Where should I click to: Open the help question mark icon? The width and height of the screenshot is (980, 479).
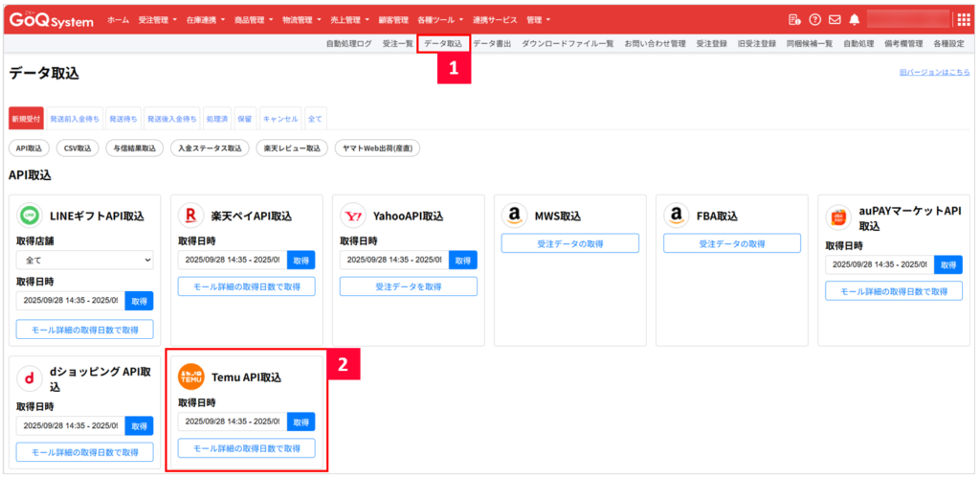pyautogui.click(x=814, y=19)
